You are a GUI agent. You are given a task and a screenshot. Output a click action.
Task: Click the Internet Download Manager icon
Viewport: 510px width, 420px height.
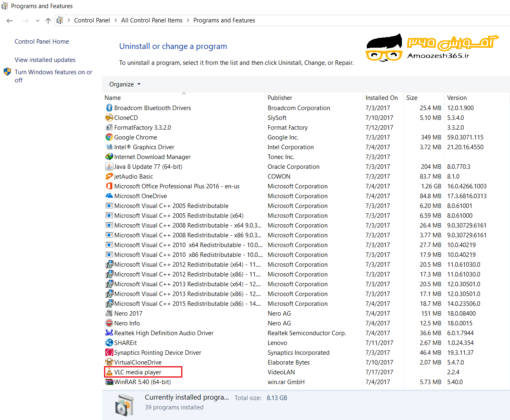pyautogui.click(x=109, y=157)
